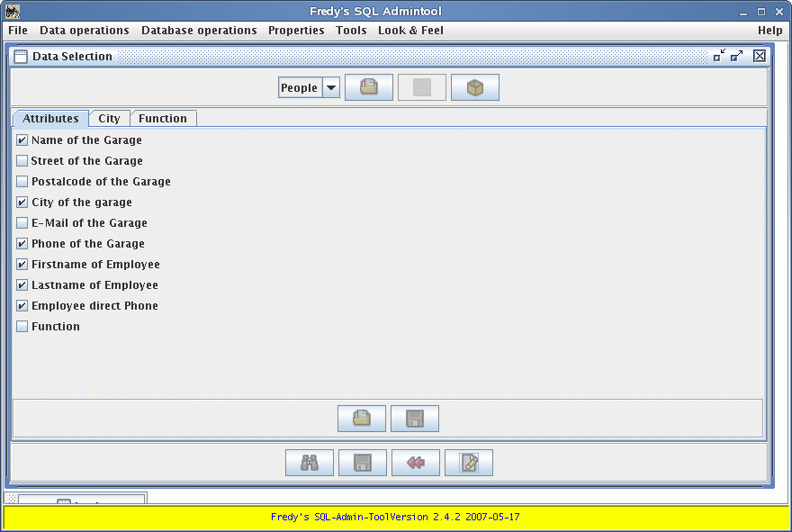792x532 pixels.
Task: Click the Data Selection frame title icon
Action: [x=21, y=56]
